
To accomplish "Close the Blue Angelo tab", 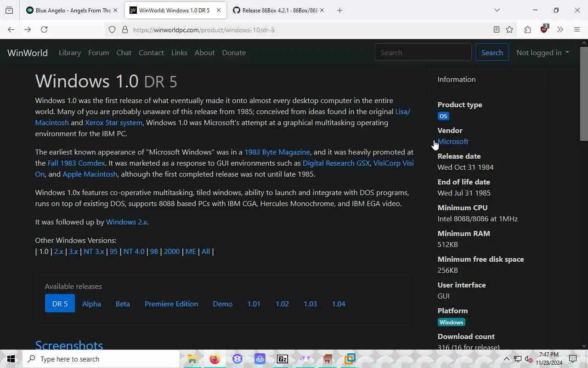I will click(x=115, y=10).
